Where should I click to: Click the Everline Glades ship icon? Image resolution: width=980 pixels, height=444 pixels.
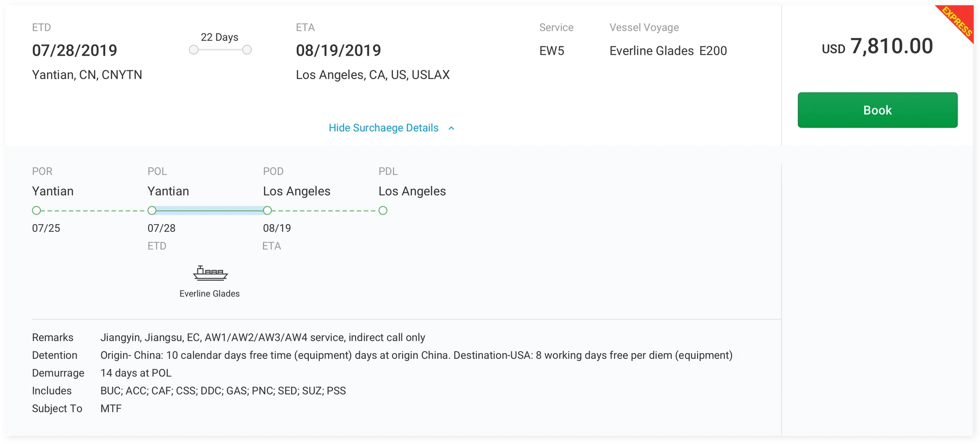pos(210,274)
